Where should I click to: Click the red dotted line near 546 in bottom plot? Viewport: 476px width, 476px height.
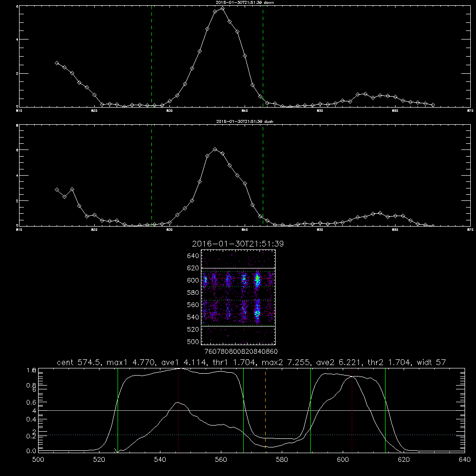point(178,410)
